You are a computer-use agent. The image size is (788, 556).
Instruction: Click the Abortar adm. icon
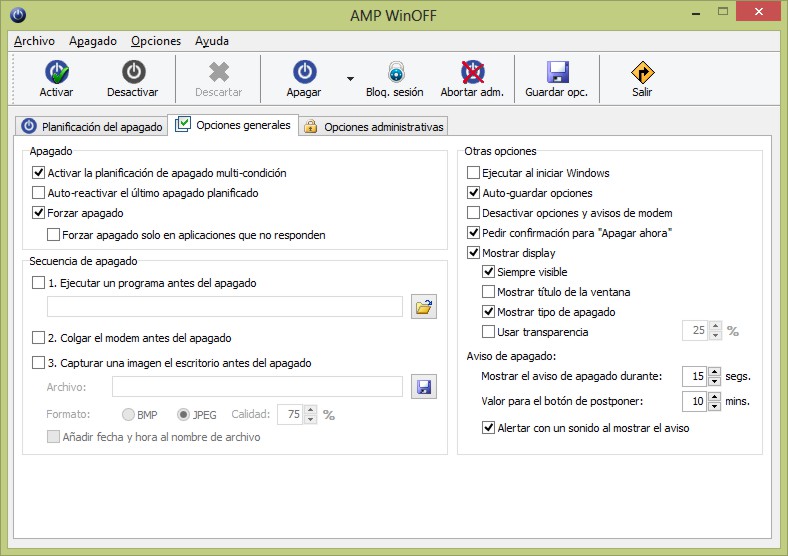tap(472, 72)
